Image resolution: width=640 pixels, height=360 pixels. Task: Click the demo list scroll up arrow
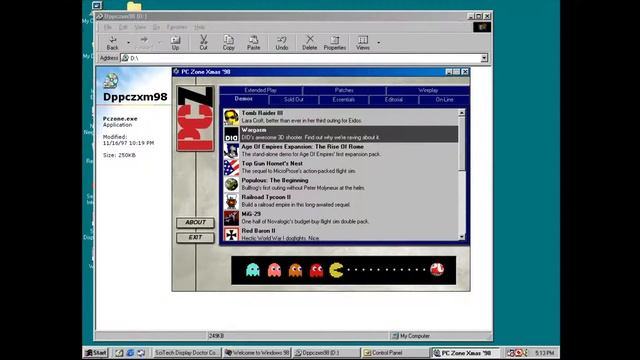click(462, 113)
